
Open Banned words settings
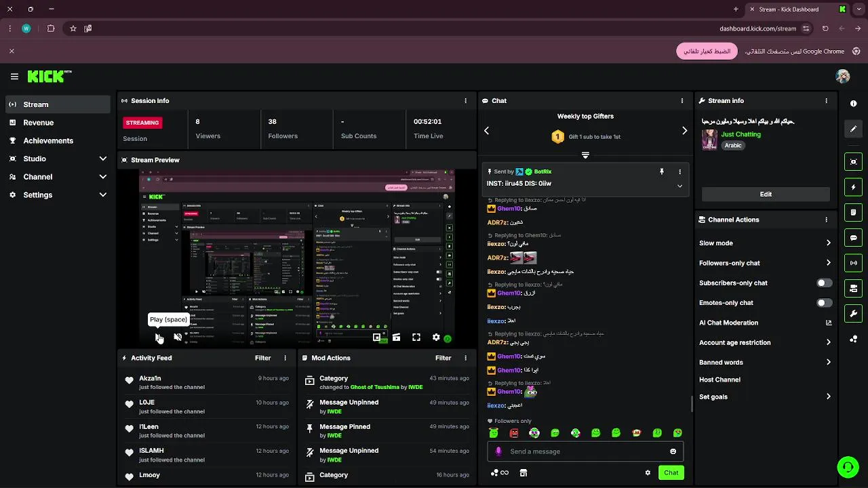765,362
